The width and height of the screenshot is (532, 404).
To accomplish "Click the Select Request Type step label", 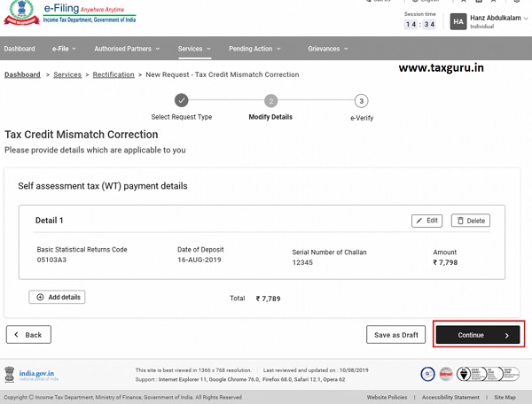I will click(182, 117).
